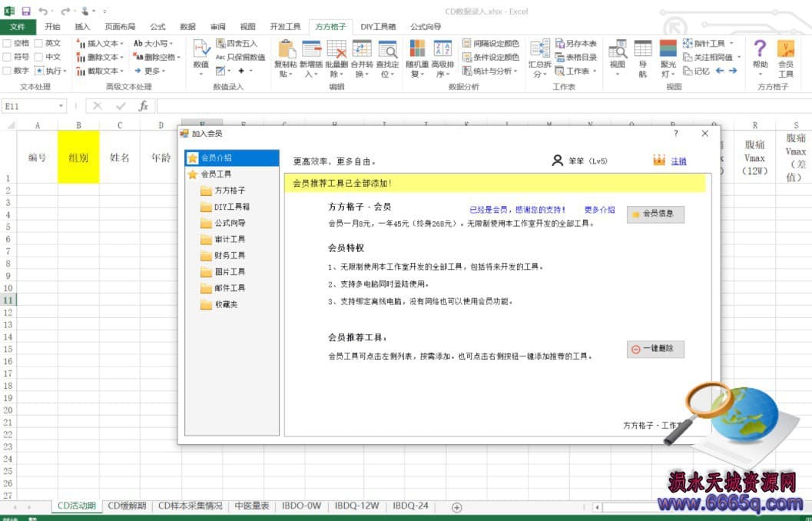Check the 符号 checkbox
Viewport: 812px width, 521px height.
tap(7, 57)
